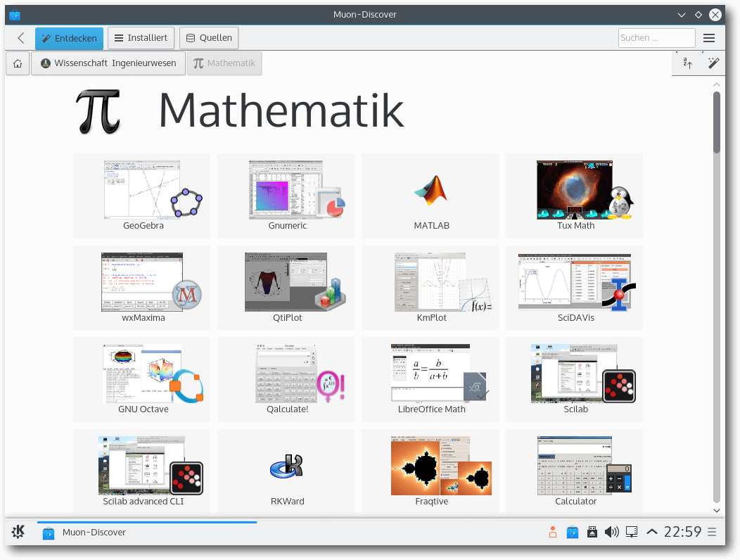Click the Discover updates tray icon
The image size is (740, 560).
pyautogui.click(x=573, y=532)
